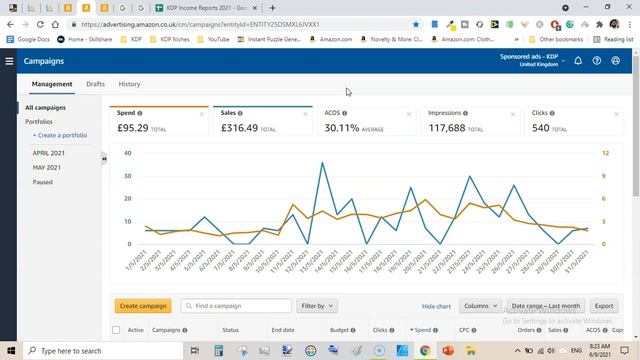Open the help question mark icon
Screen dimensions: 640x360
coord(597,61)
